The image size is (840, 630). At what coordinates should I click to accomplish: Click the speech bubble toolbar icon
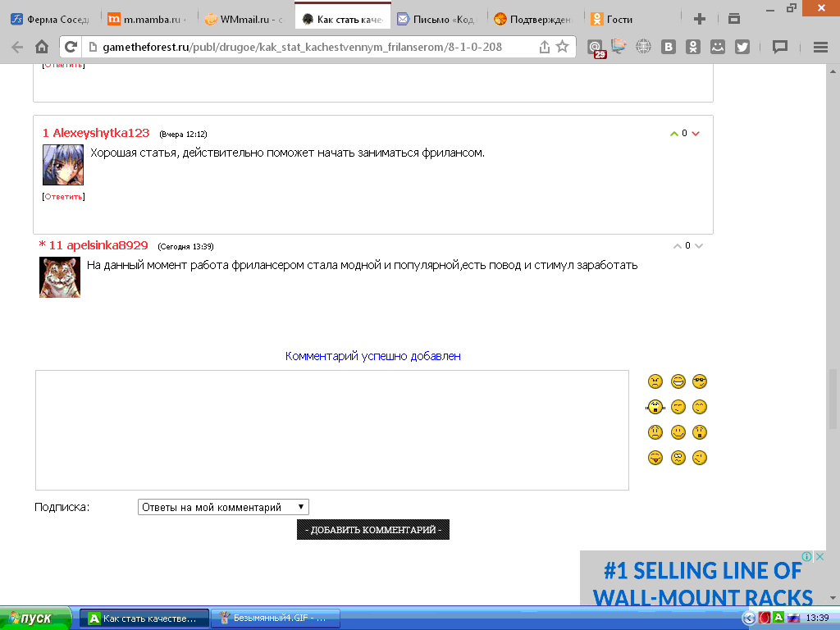point(779,47)
